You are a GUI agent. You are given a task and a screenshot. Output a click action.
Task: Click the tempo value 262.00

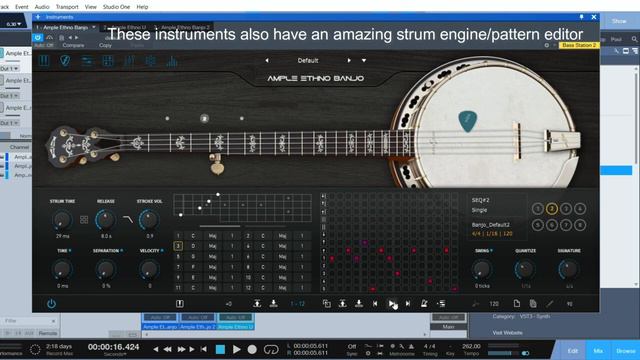471,347
